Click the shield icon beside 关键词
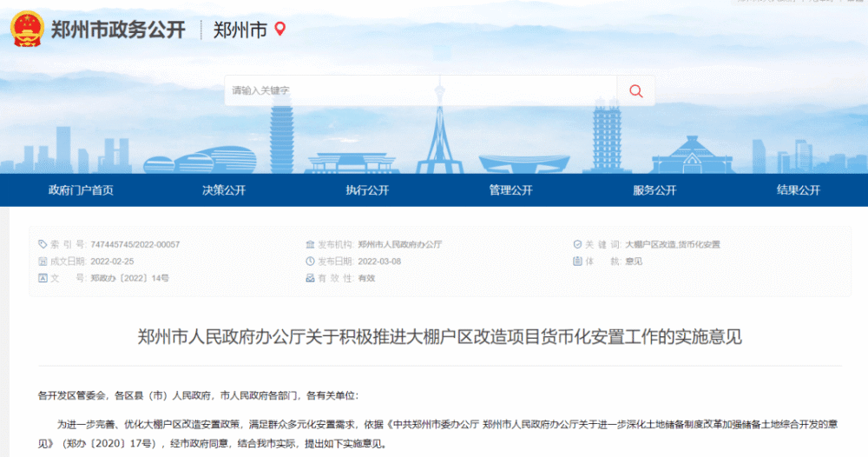The height and width of the screenshot is (457, 868). tap(577, 244)
